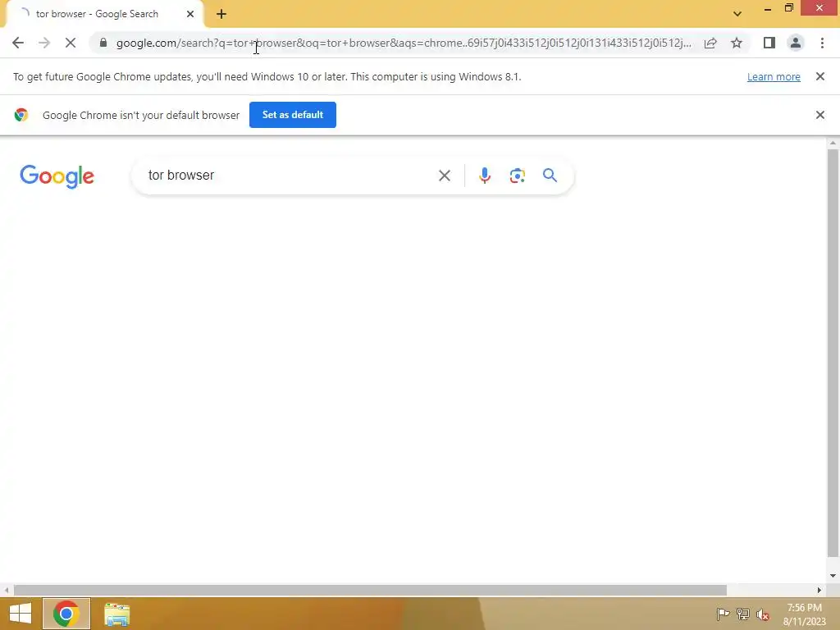Submit search with magnifier icon

coord(550,176)
